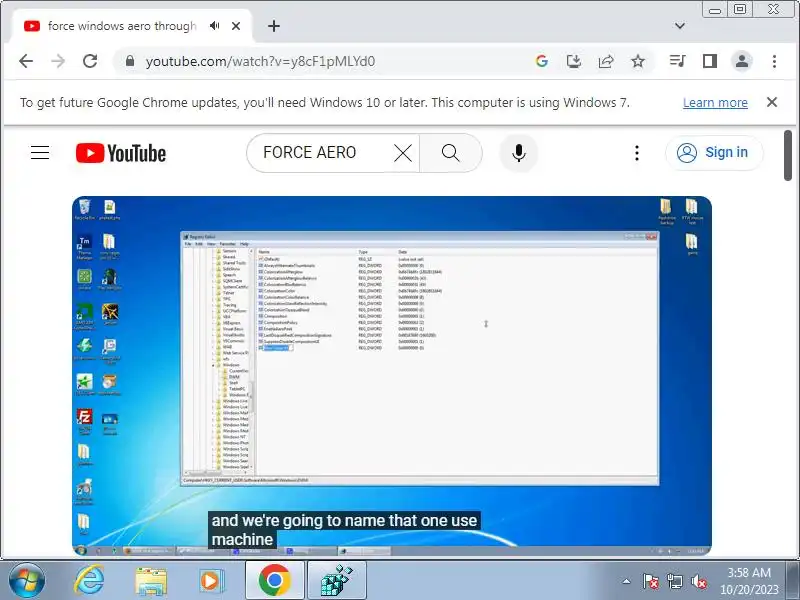The image size is (800, 600).
Task: Mute the tab using the speaker icon
Action: [x=214, y=26]
